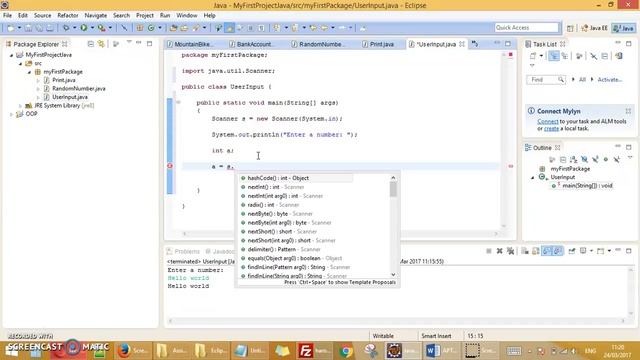The height and width of the screenshot is (360, 640).
Task: Click the Open Type icon in toolbar
Action: tap(173, 28)
